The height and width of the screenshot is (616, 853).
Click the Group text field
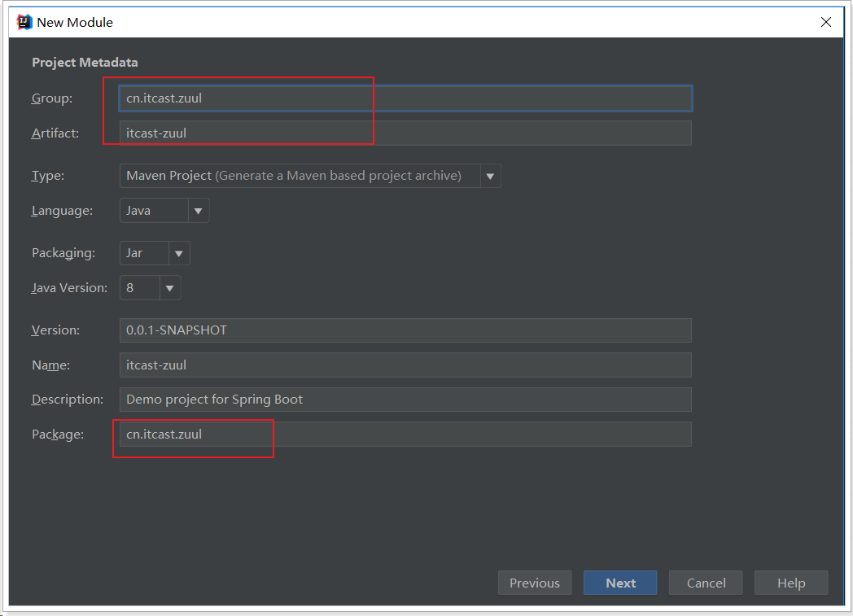[405, 98]
